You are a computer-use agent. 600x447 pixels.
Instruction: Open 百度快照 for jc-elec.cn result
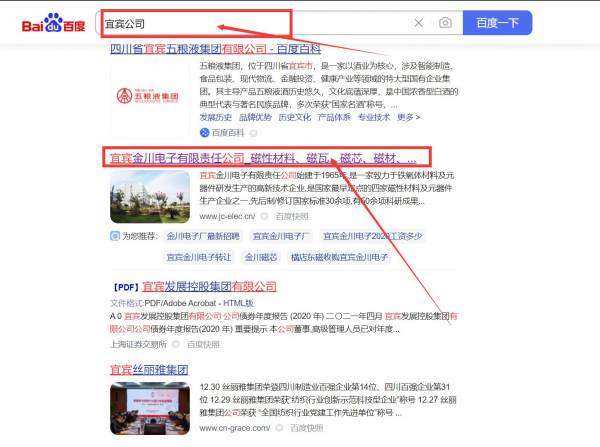pyautogui.click(x=291, y=216)
